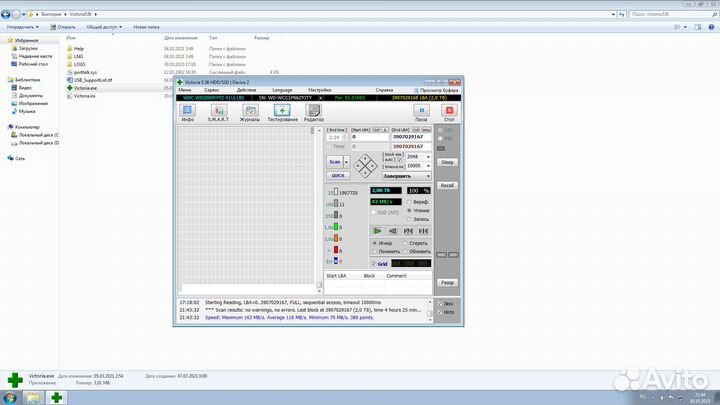The height and width of the screenshot is (405, 720).
Task: Select the Вериф. verify radio button
Action: [409, 202]
